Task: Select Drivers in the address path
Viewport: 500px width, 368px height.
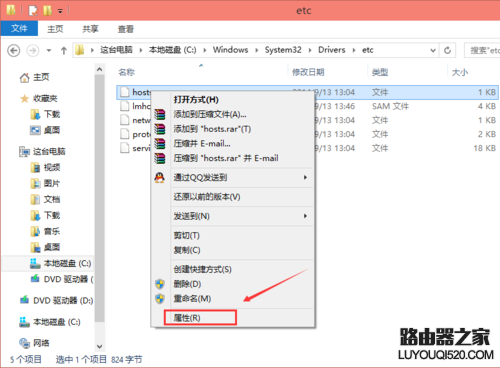Action: [x=332, y=50]
